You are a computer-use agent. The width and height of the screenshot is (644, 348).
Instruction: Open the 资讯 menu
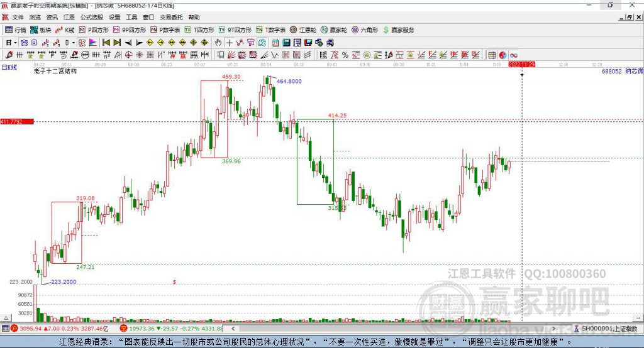click(52, 17)
